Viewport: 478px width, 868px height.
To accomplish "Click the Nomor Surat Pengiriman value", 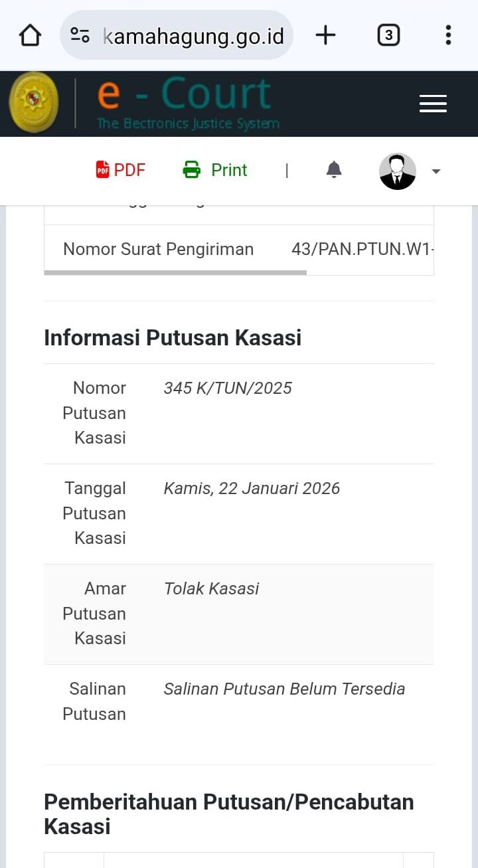I will (362, 249).
